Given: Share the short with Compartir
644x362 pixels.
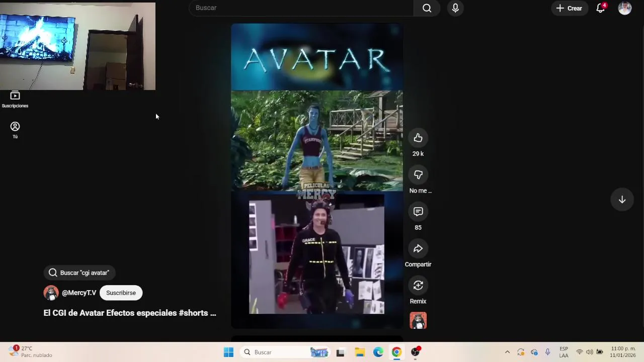Looking at the screenshot, I should click(x=418, y=248).
